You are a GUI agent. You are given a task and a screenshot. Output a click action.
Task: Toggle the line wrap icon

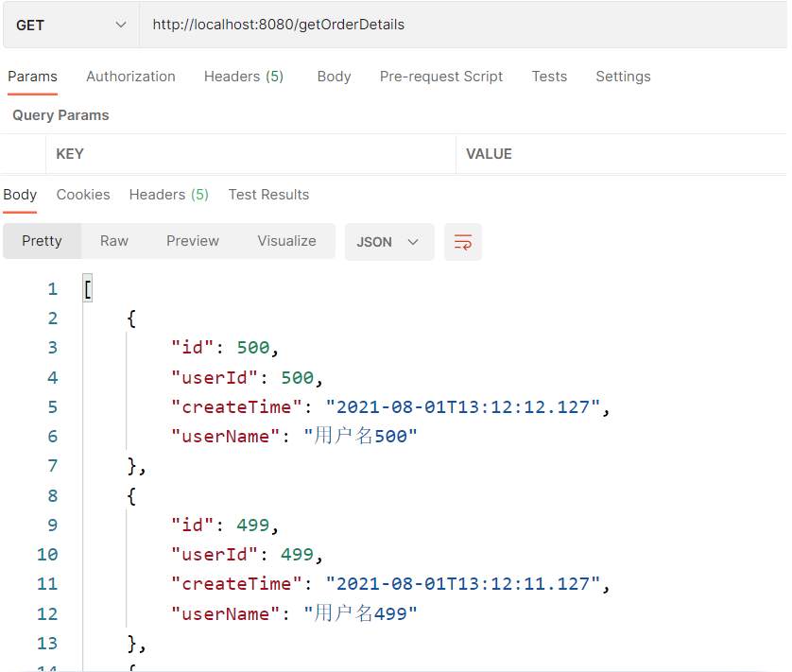click(x=463, y=242)
